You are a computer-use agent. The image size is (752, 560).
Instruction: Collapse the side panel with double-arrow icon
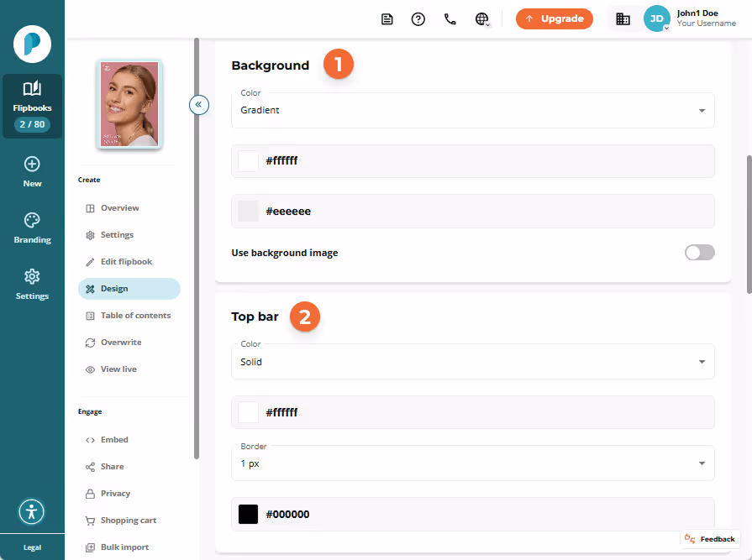point(198,104)
